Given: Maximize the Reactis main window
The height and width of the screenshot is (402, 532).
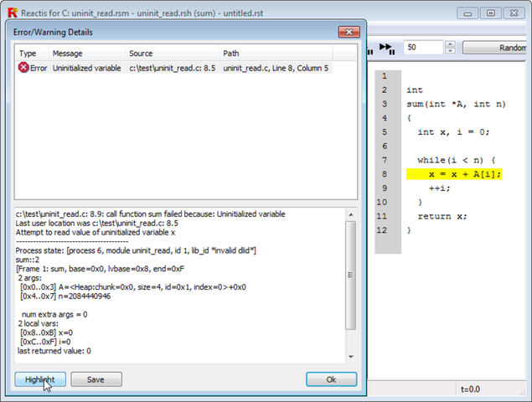Looking at the screenshot, I should click(491, 13).
